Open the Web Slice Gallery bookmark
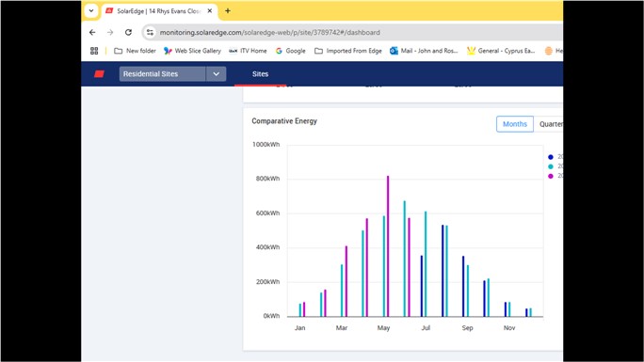 (x=192, y=51)
